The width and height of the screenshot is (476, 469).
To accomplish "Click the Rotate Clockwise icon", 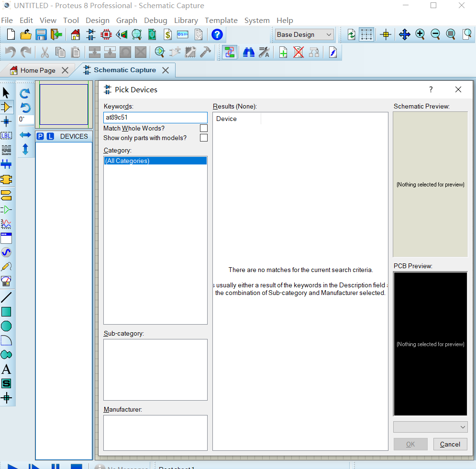I will coord(25,93).
